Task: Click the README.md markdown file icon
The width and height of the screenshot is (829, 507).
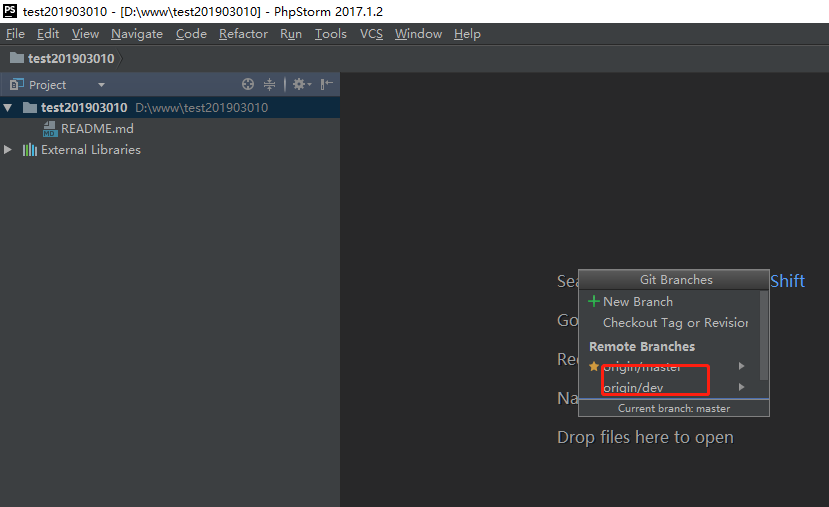Action: pyautogui.click(x=50, y=129)
